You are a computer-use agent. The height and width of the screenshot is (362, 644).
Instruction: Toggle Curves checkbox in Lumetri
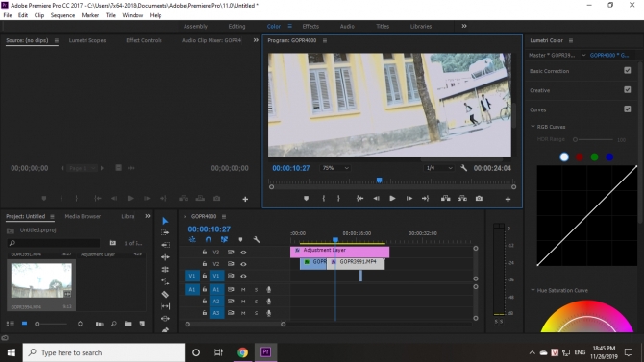627,109
